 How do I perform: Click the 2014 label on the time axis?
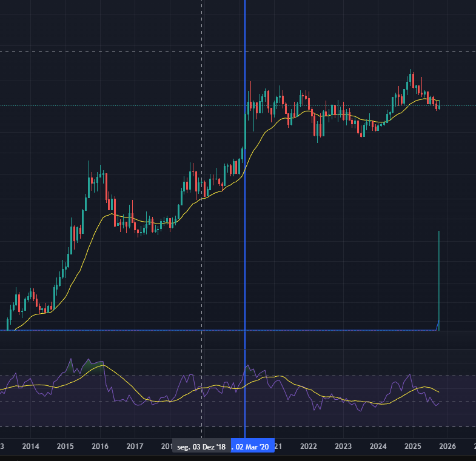(31, 446)
